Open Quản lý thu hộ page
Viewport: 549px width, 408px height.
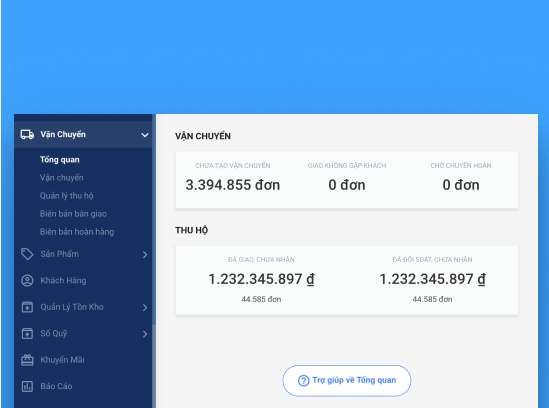(67, 196)
